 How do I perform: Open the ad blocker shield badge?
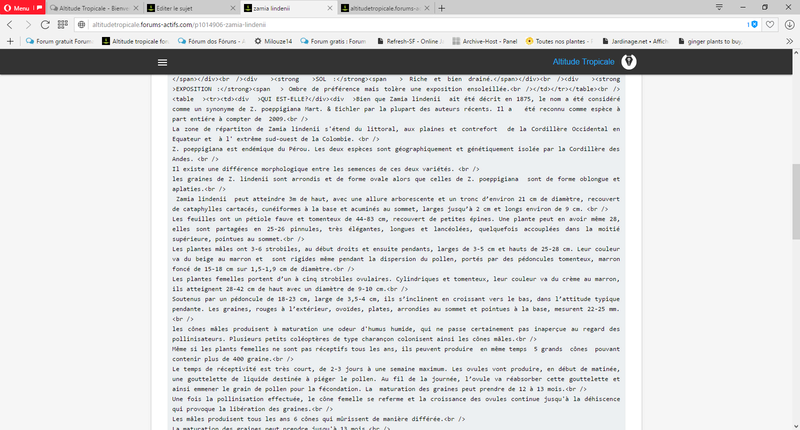753,24
